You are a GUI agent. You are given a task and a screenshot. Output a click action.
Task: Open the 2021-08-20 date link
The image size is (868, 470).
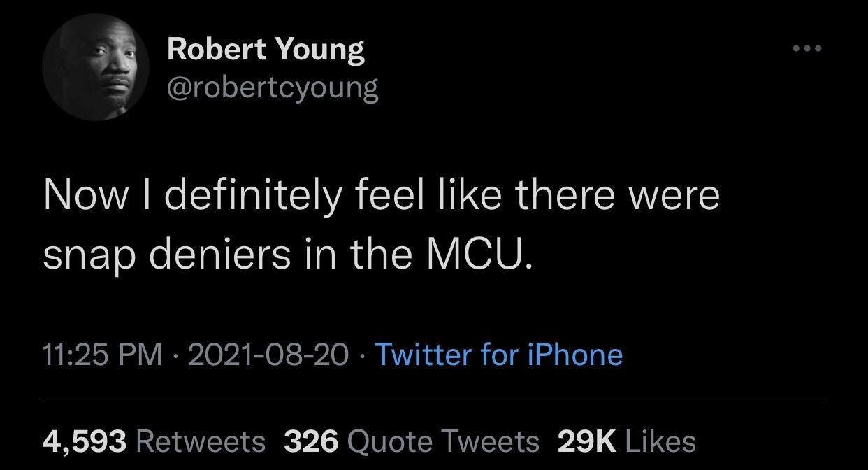click(269, 355)
